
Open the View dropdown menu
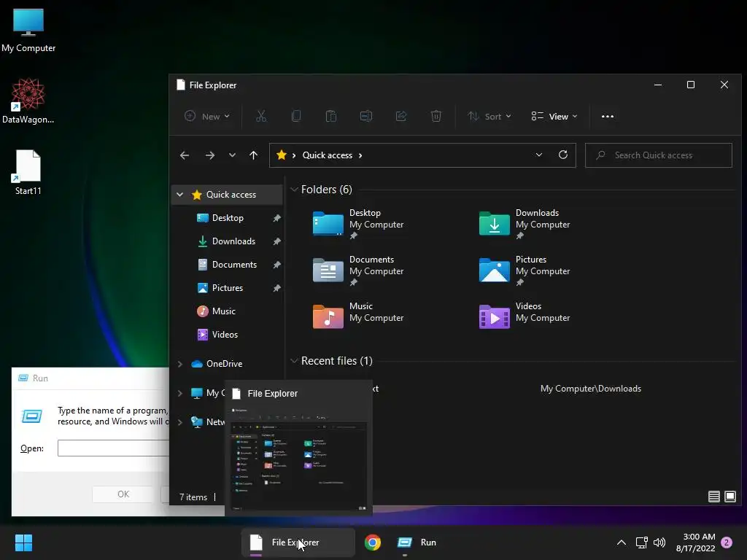[554, 116]
